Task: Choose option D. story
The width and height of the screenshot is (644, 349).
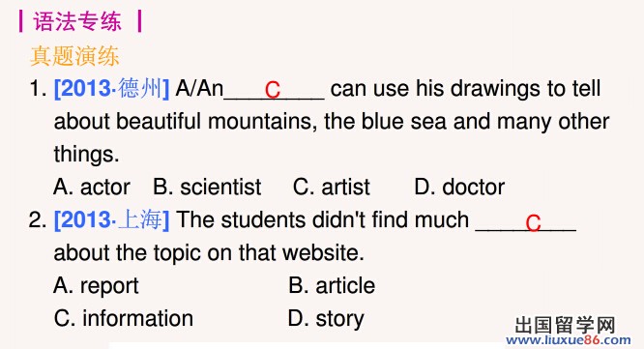Action: (x=326, y=319)
